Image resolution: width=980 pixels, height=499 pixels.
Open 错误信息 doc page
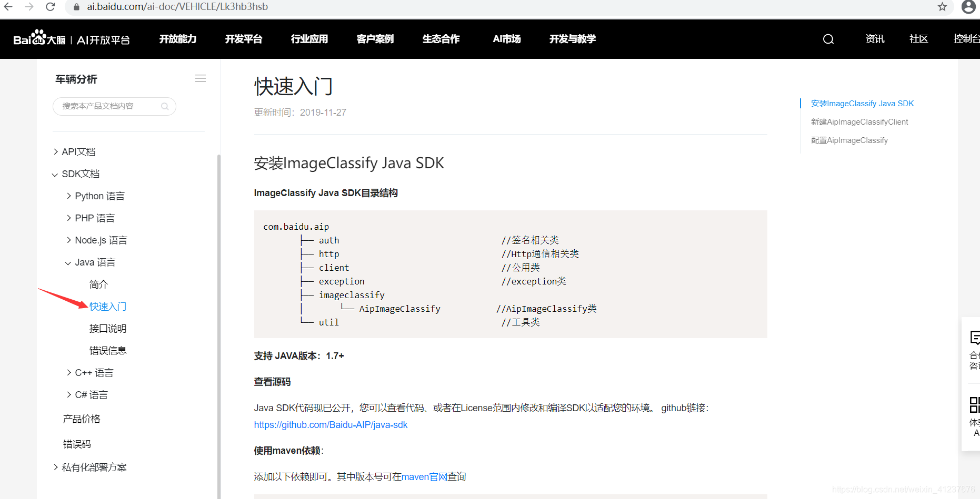point(108,351)
